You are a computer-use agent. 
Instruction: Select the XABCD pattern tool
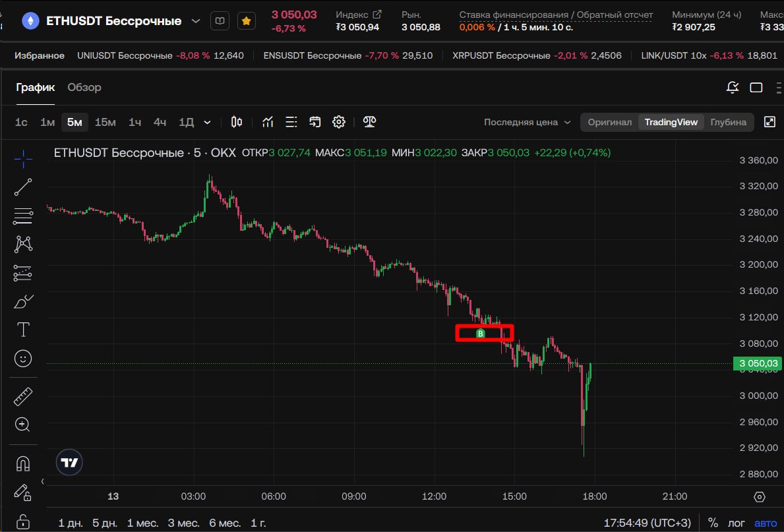[23, 244]
